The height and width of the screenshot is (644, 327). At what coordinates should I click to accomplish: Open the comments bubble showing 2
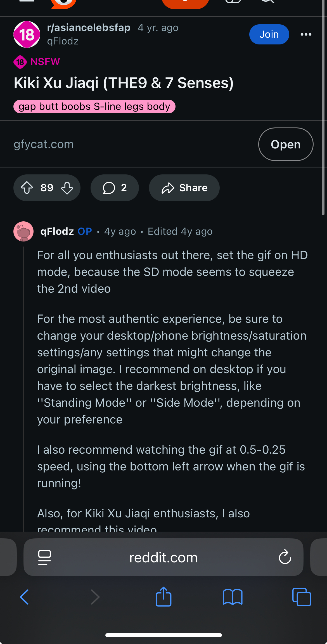[x=115, y=188]
